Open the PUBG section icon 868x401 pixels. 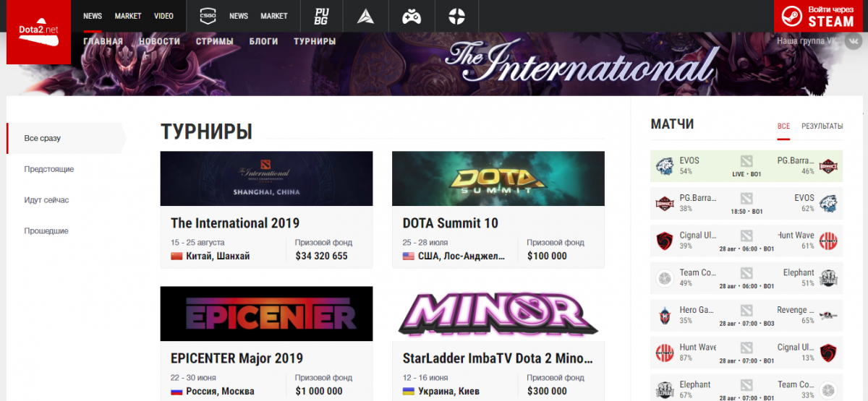coord(321,16)
